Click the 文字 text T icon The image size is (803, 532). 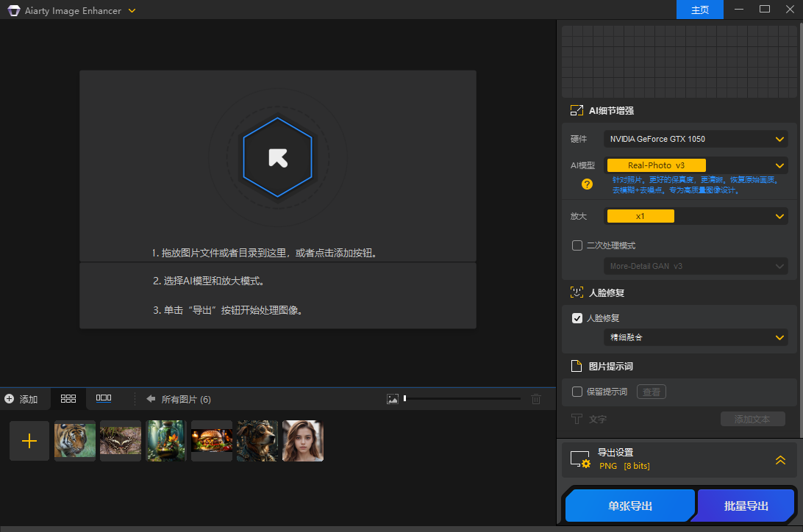(577, 420)
